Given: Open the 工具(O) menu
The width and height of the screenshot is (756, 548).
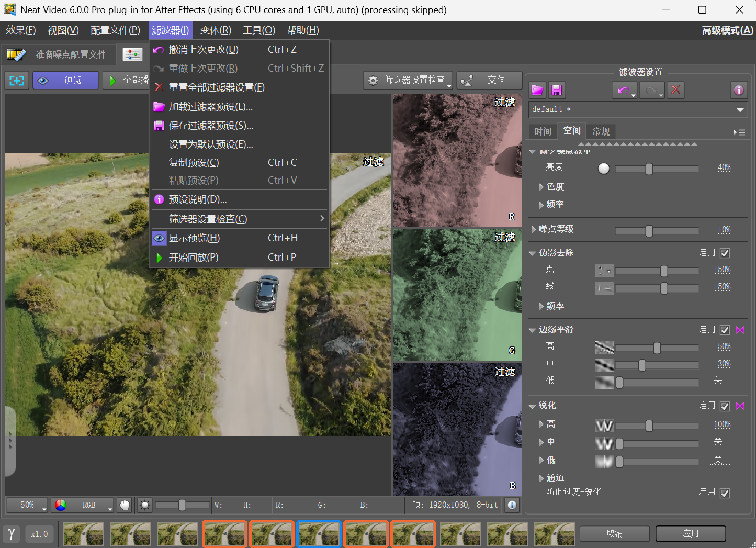Looking at the screenshot, I should click(259, 30).
